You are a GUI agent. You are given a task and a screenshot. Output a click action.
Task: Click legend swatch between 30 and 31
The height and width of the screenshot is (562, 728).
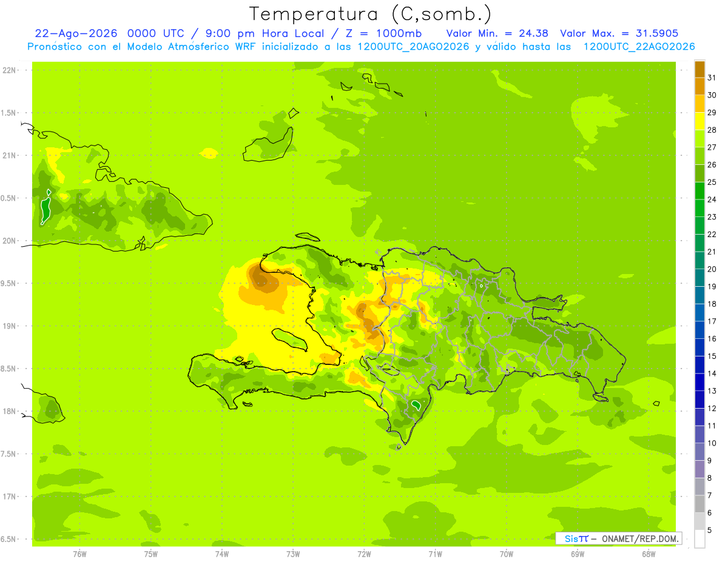coord(699,86)
